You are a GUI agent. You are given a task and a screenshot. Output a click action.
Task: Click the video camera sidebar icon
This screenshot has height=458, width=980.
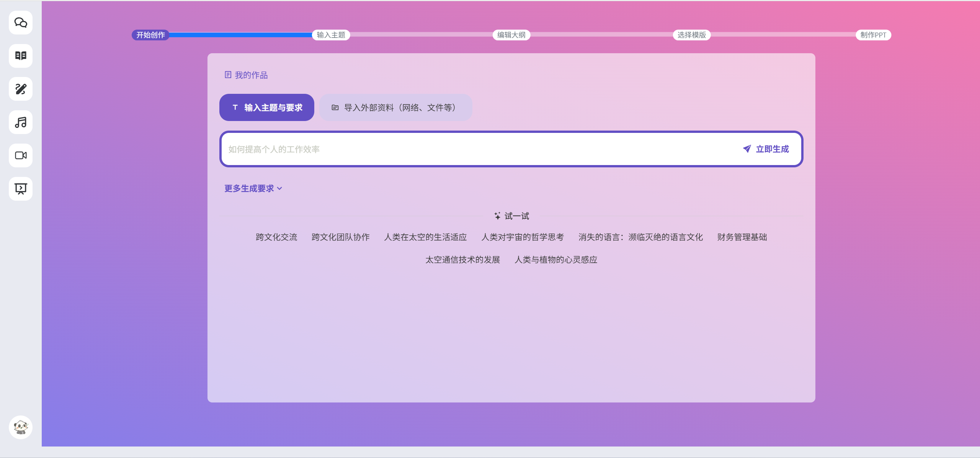click(x=21, y=155)
